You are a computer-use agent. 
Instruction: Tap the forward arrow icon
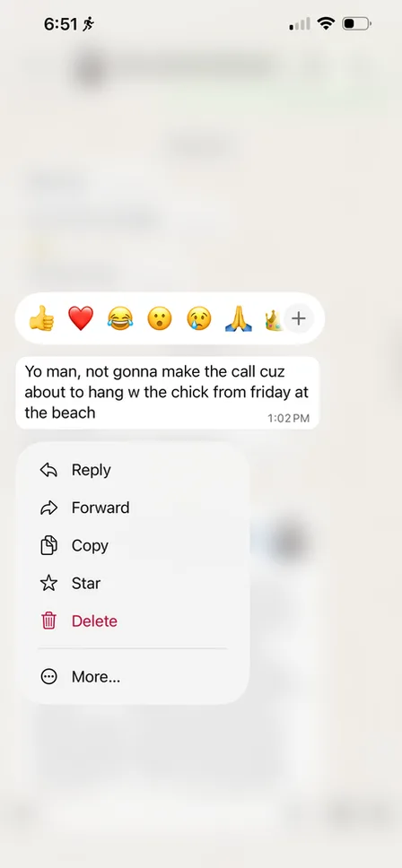pos(48,508)
